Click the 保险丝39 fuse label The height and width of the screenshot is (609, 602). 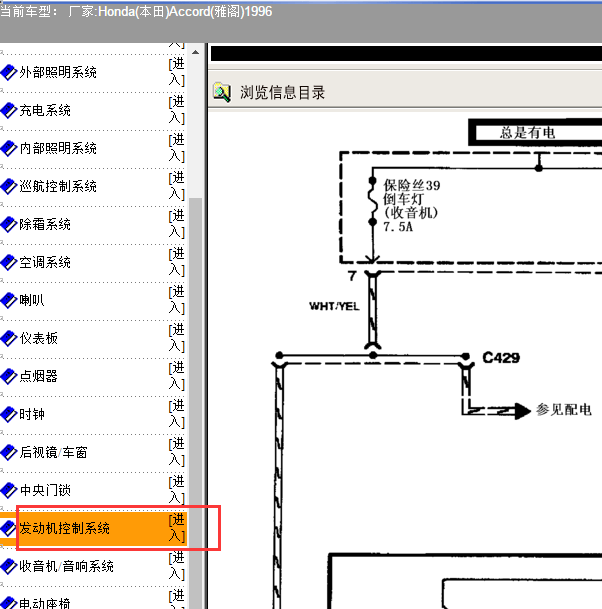(412, 185)
